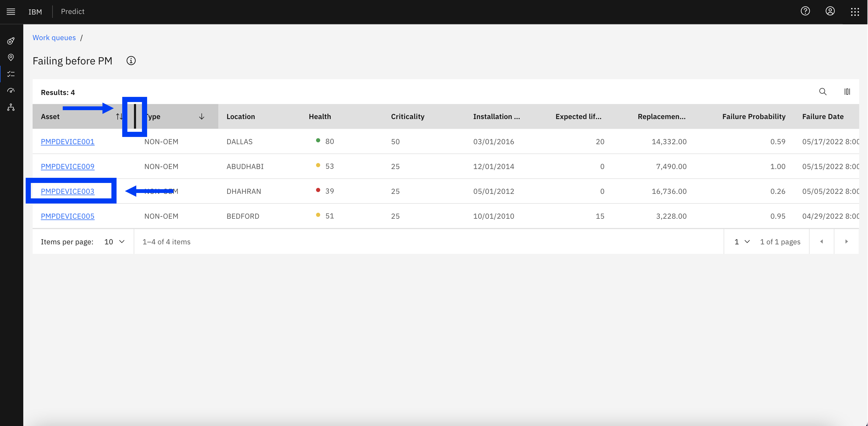This screenshot has width=868, height=426.
Task: Click installation date 10/01/2010
Action: pos(494,216)
